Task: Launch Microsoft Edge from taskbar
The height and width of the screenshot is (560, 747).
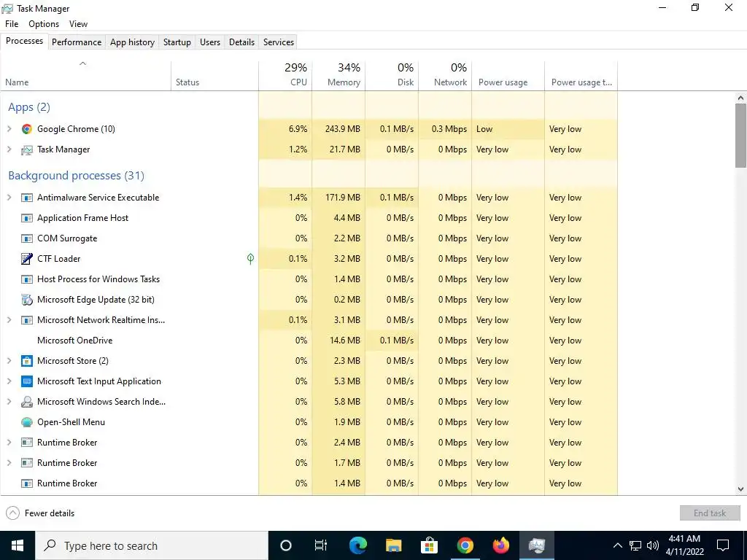Action: (357, 545)
